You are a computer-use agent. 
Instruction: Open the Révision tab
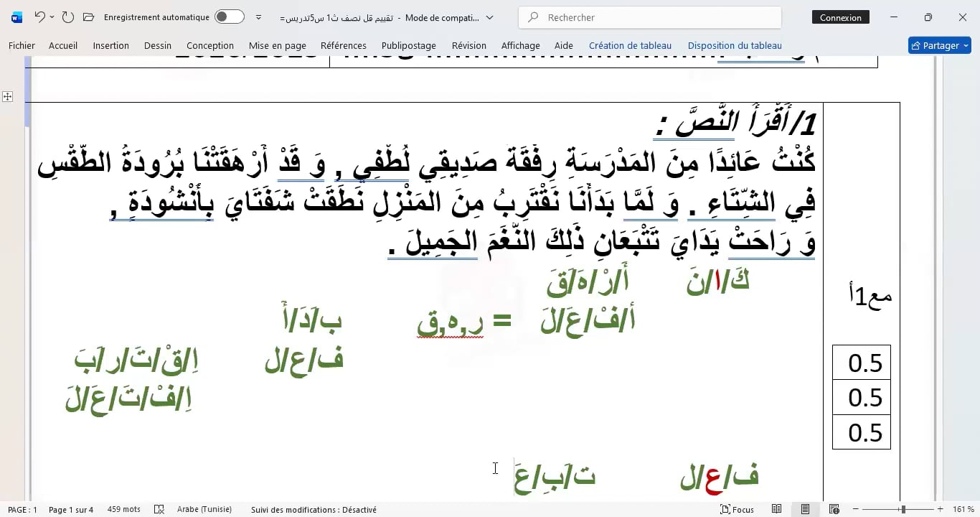pos(469,45)
